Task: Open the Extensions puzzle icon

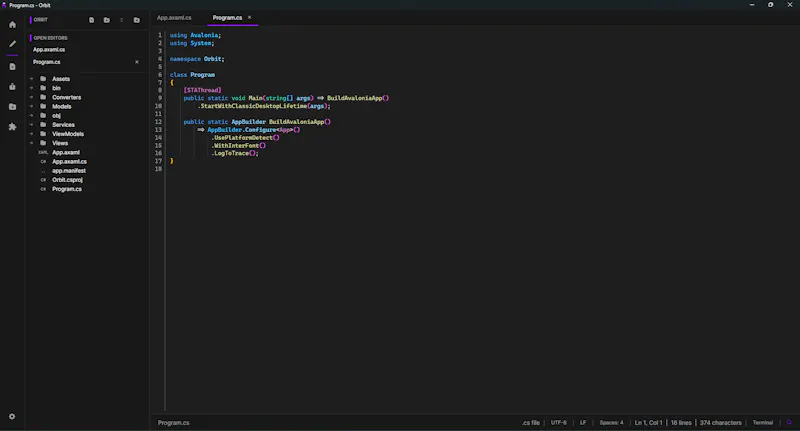Action: click(12, 126)
